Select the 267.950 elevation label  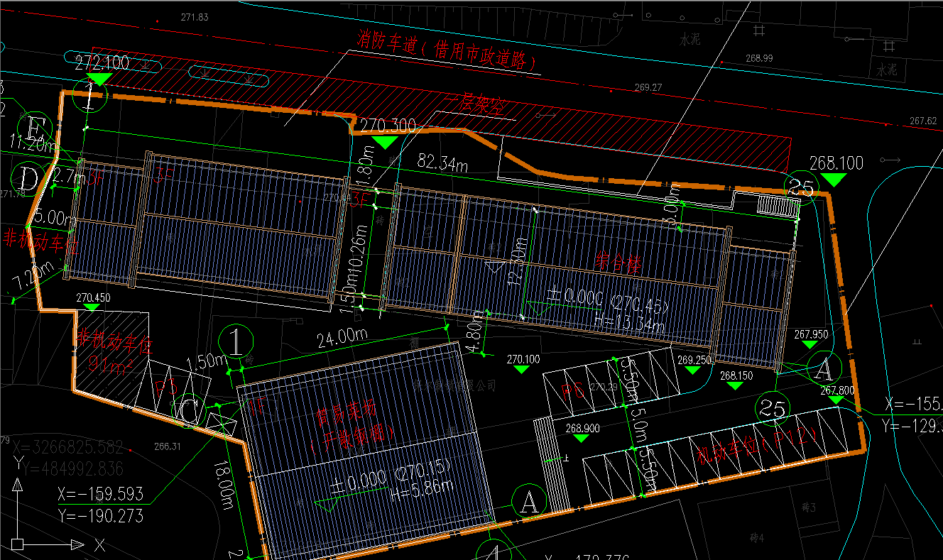click(811, 334)
